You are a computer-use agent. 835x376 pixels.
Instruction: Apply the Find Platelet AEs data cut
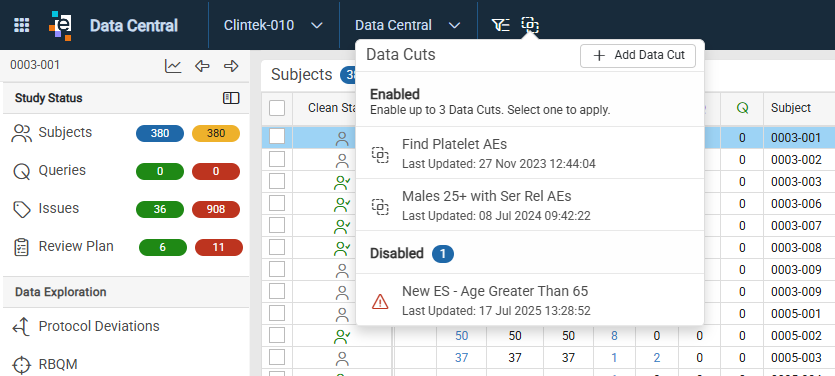[x=530, y=153]
